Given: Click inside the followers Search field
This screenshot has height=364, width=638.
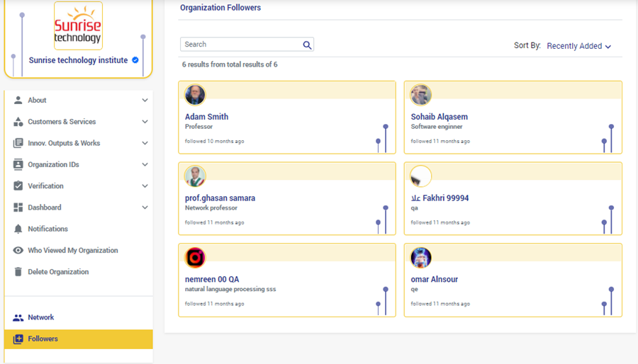Looking at the screenshot, I should [x=240, y=45].
